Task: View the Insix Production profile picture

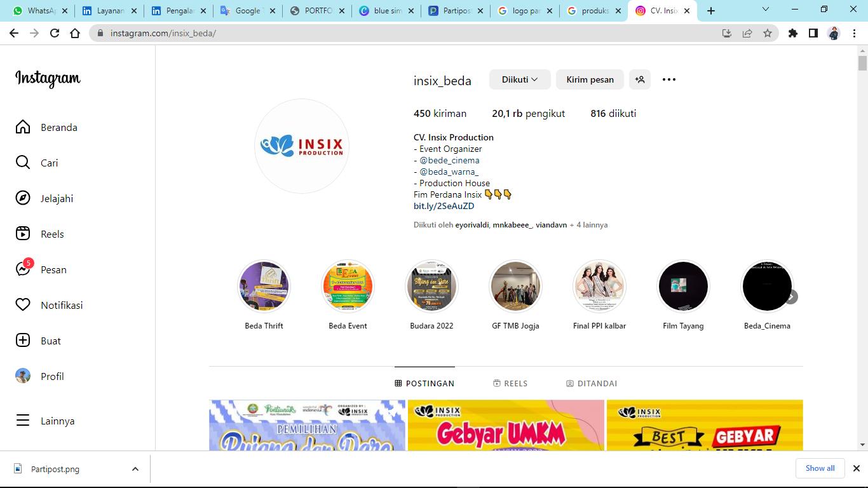Action: [302, 146]
